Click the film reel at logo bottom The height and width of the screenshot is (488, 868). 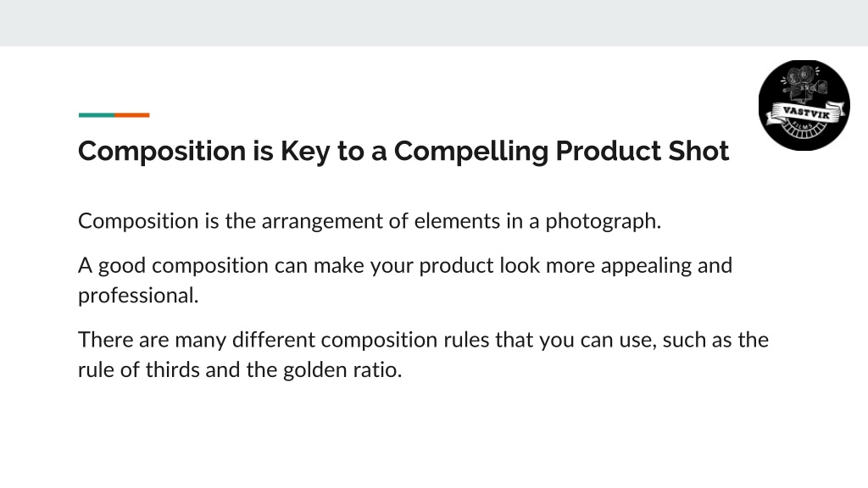(804, 130)
